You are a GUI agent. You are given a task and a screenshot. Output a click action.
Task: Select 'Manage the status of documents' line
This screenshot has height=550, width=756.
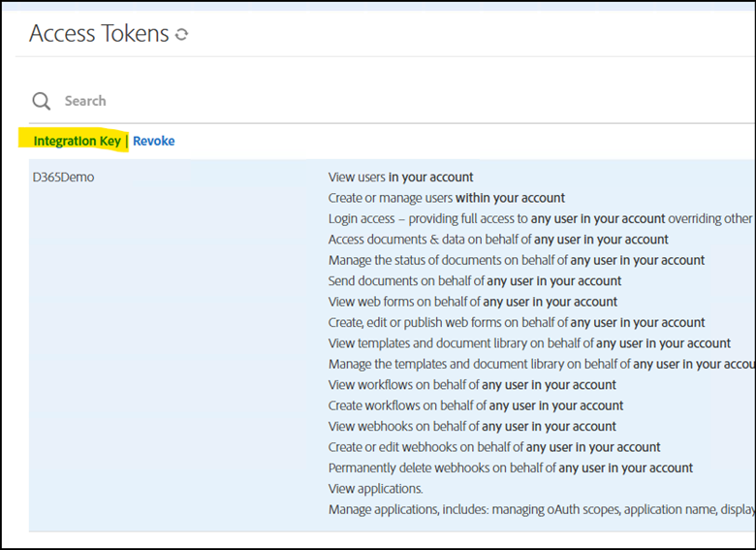pos(517,260)
